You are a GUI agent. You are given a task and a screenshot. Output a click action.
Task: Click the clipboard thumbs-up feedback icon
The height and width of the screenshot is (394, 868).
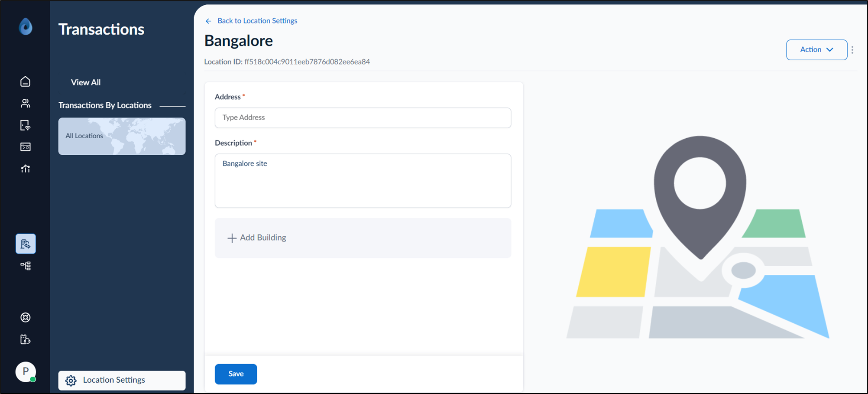tap(26, 339)
